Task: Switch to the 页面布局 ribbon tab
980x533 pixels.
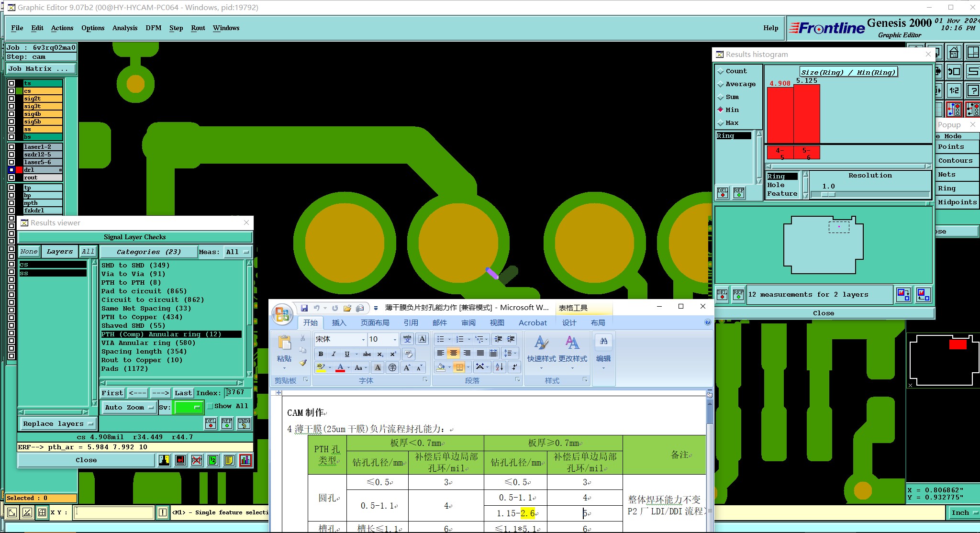Action: coord(375,323)
